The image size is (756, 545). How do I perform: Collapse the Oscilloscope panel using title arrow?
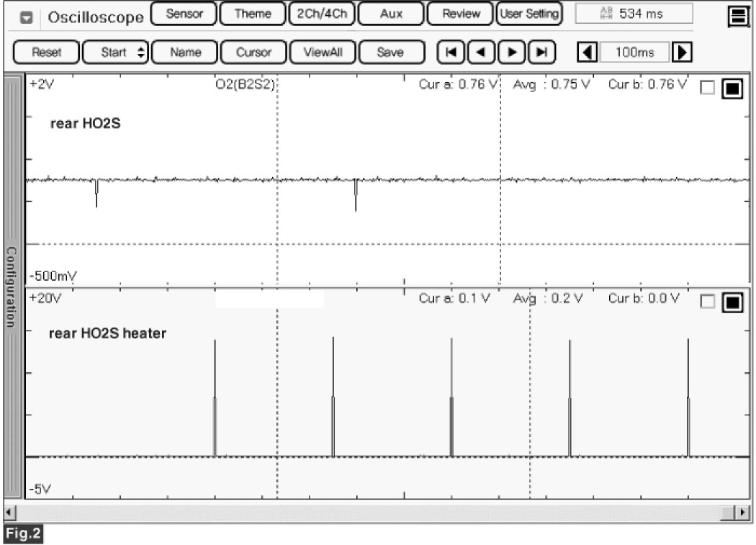point(28,17)
